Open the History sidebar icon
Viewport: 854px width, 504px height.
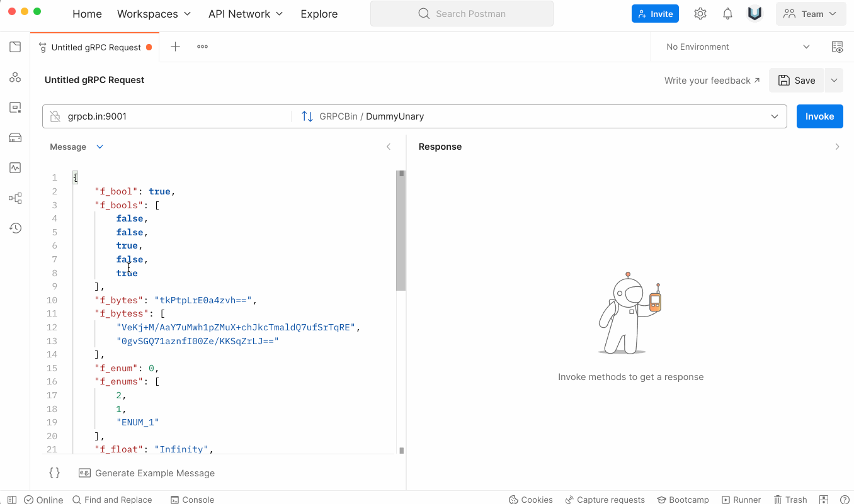tap(15, 228)
